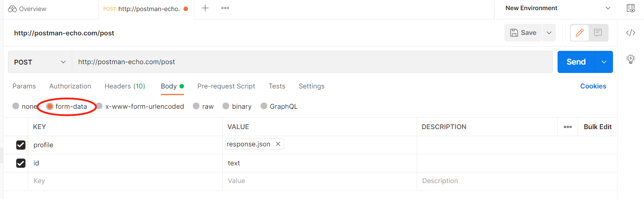Remove response.json file with X icon
Image resolution: width=644 pixels, height=199 pixels.
278,144
